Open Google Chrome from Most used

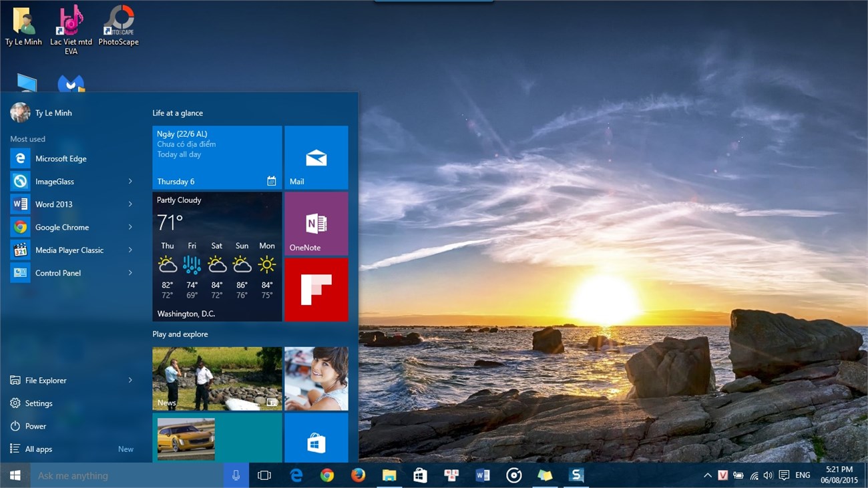point(72,227)
